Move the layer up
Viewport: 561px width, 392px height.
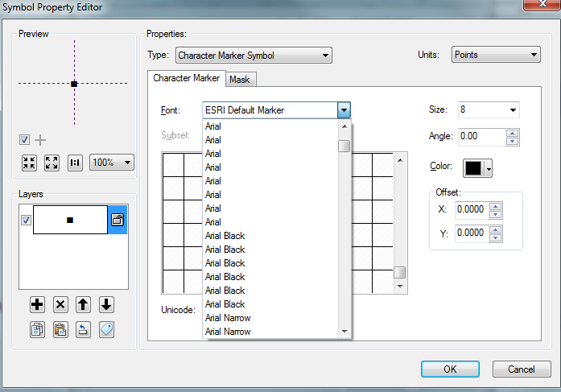pyautogui.click(x=83, y=304)
